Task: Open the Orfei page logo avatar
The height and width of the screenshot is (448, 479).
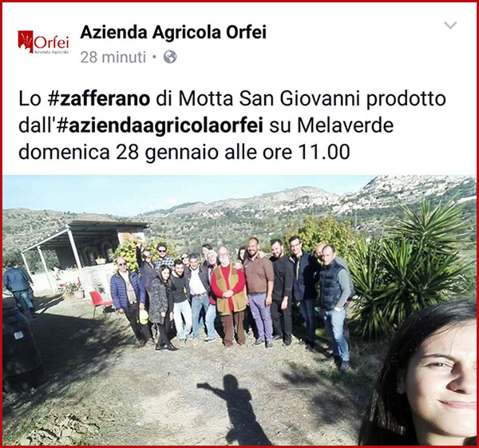Action: [43, 42]
